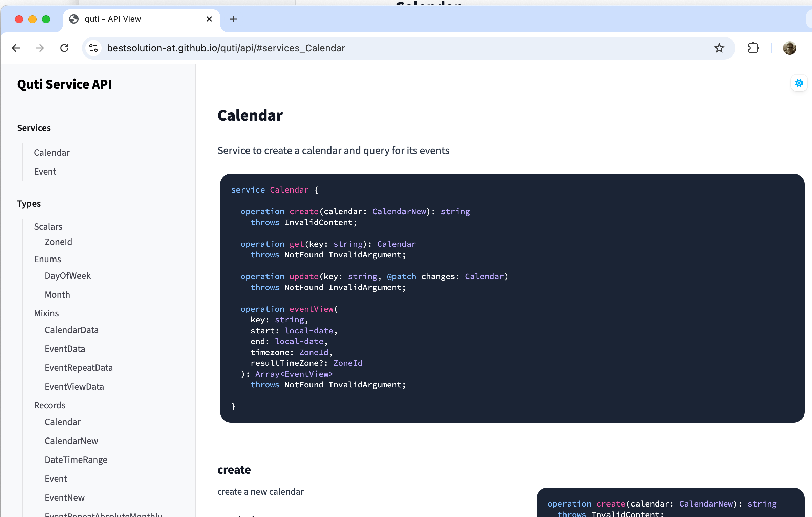Click the Quti Service API title
The height and width of the screenshot is (517, 812).
coord(64,84)
